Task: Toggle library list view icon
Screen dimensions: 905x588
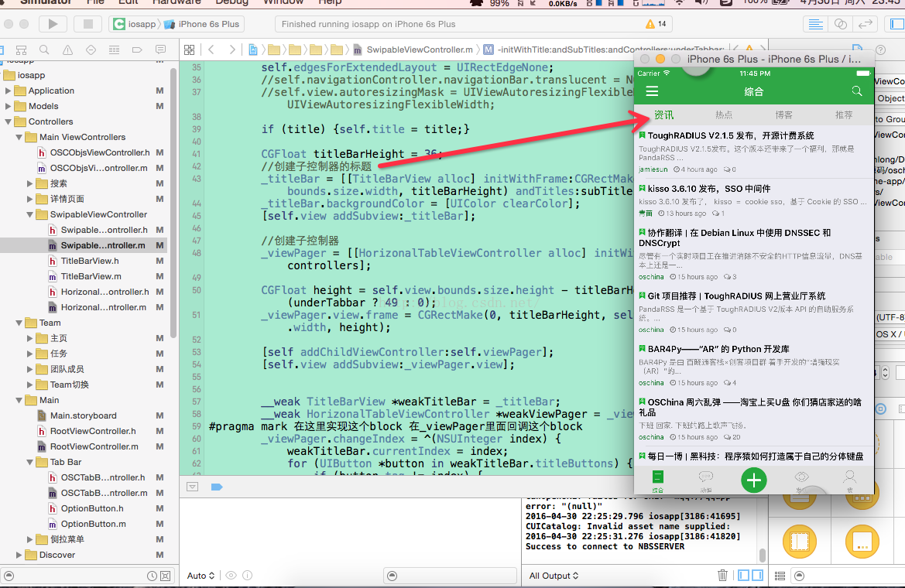Action: tap(780, 576)
